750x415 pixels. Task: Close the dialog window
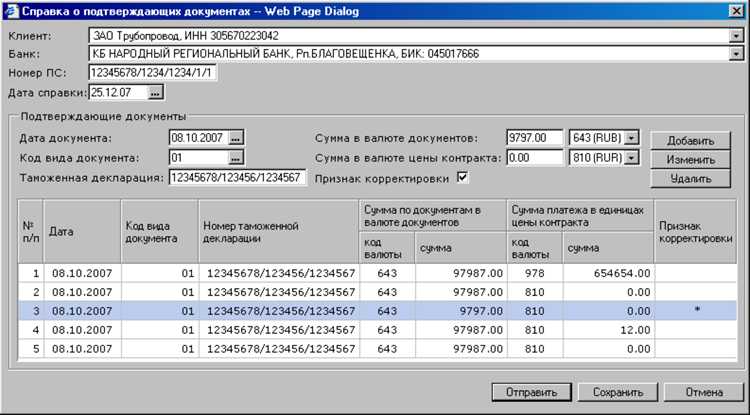coord(736,11)
